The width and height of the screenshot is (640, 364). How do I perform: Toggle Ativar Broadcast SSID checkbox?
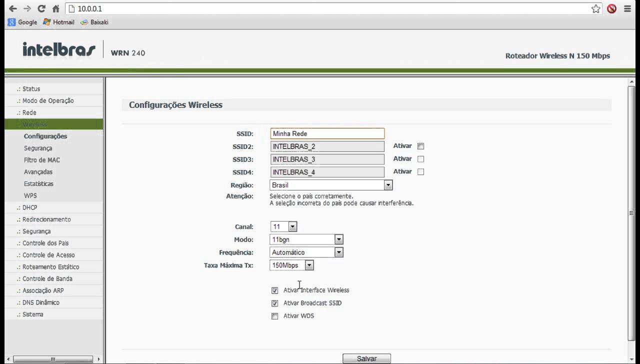274,303
